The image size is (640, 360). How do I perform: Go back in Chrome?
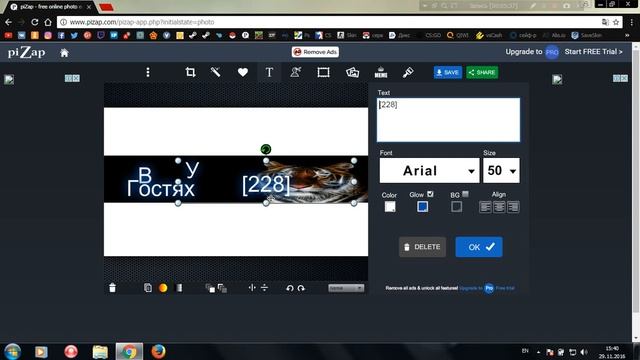click(9, 22)
